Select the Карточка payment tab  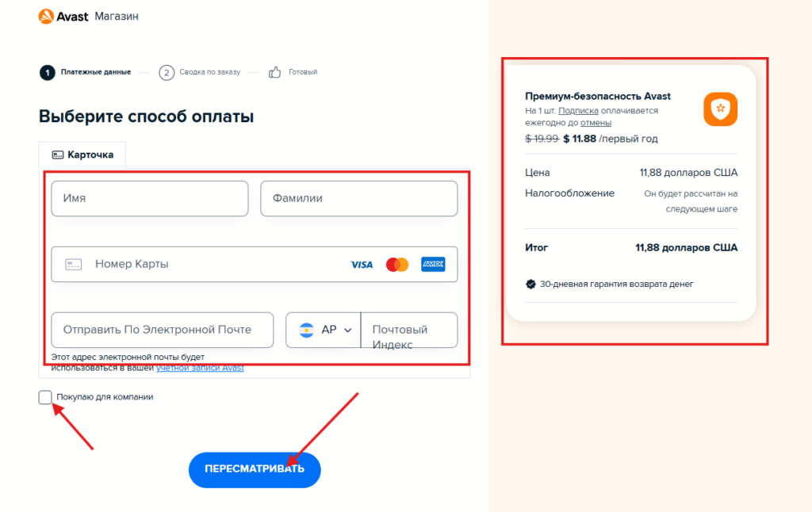(x=82, y=155)
